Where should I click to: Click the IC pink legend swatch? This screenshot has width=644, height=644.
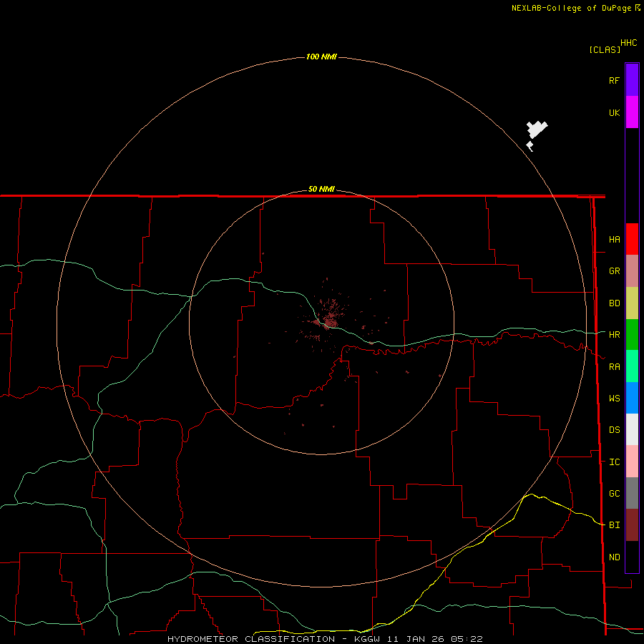[x=632, y=462]
